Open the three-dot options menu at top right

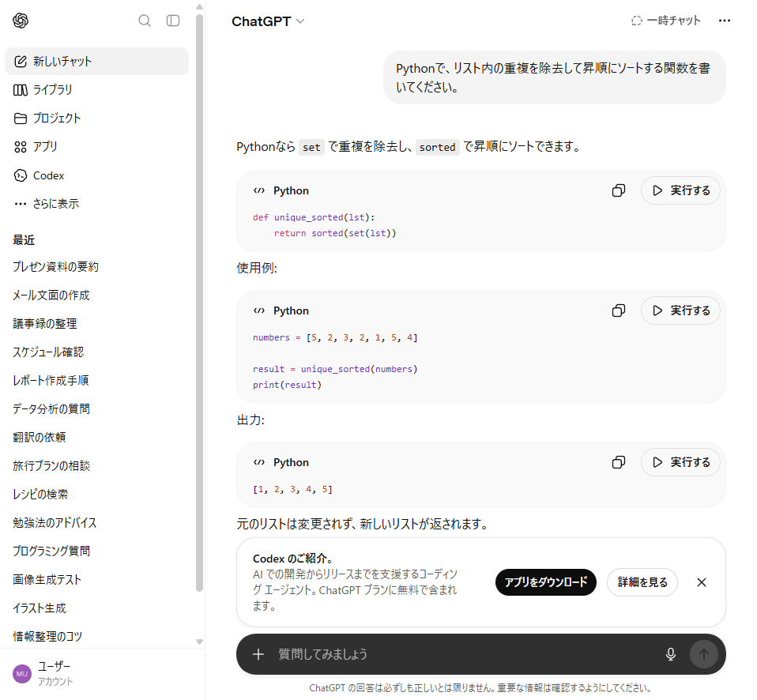[724, 21]
